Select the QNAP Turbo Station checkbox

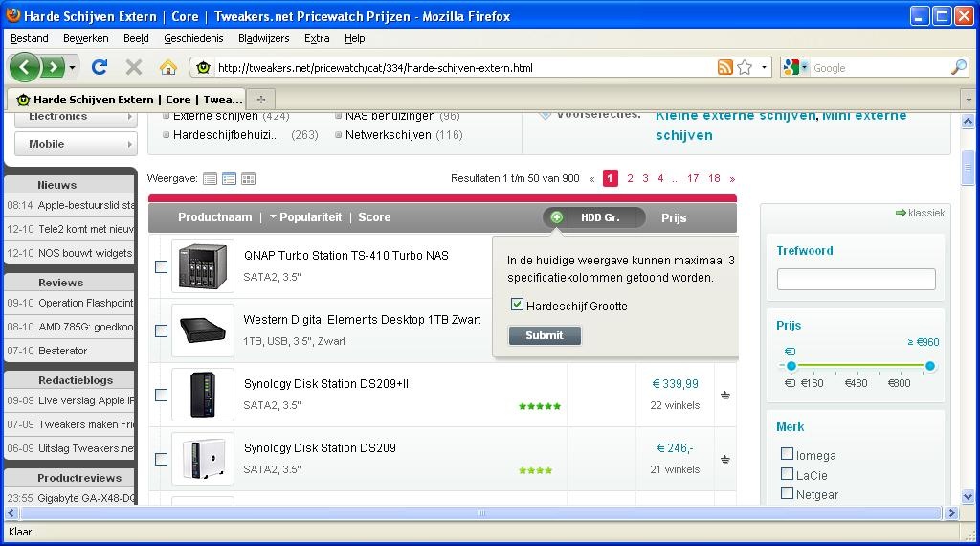(x=161, y=266)
